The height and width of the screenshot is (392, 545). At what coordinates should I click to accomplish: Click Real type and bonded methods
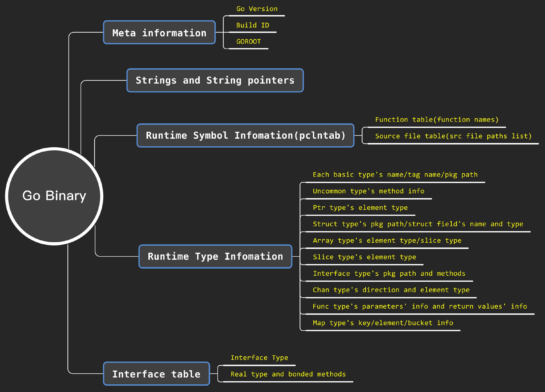pos(288,374)
